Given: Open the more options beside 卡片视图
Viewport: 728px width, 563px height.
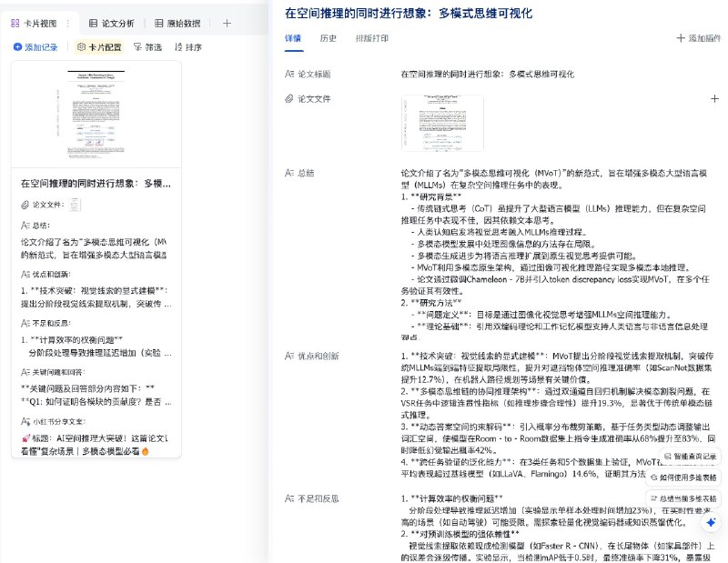Looking at the screenshot, I should (x=67, y=24).
